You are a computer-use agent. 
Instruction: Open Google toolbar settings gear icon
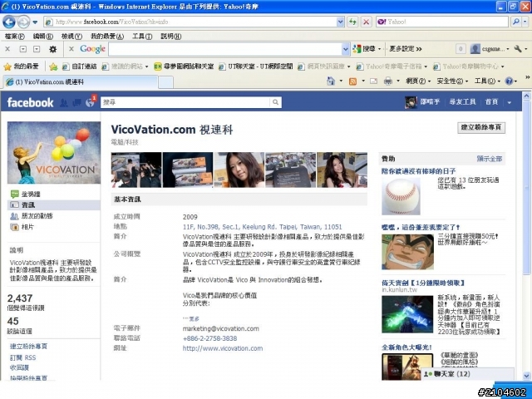pos(53,49)
